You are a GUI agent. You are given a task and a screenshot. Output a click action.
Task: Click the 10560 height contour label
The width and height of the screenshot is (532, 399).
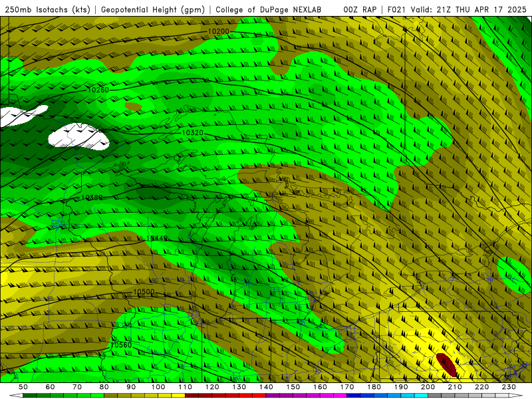pyautogui.click(x=121, y=345)
